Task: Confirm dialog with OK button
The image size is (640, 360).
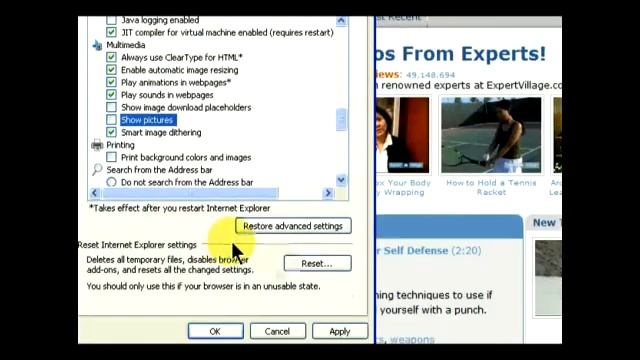Action: 216,331
